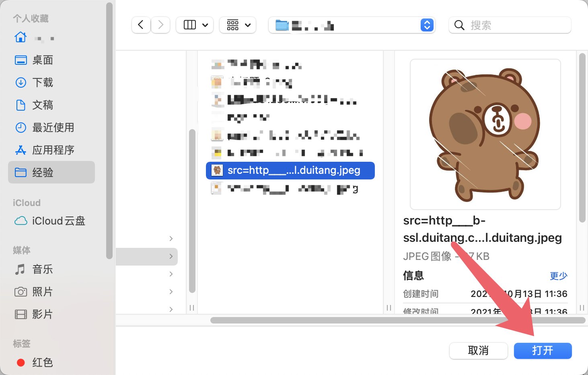The image size is (588, 375).
Task: Select the 红色 tag filter
Action: click(42, 363)
